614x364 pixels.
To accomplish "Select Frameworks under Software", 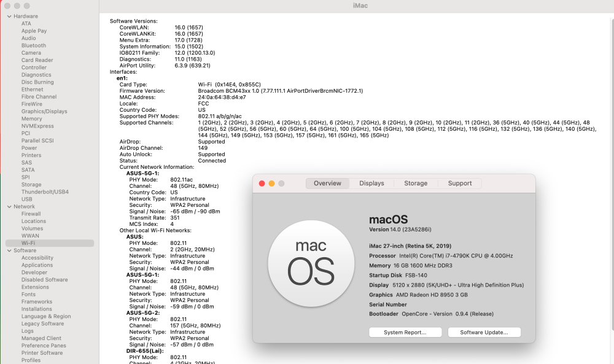I will [37, 302].
